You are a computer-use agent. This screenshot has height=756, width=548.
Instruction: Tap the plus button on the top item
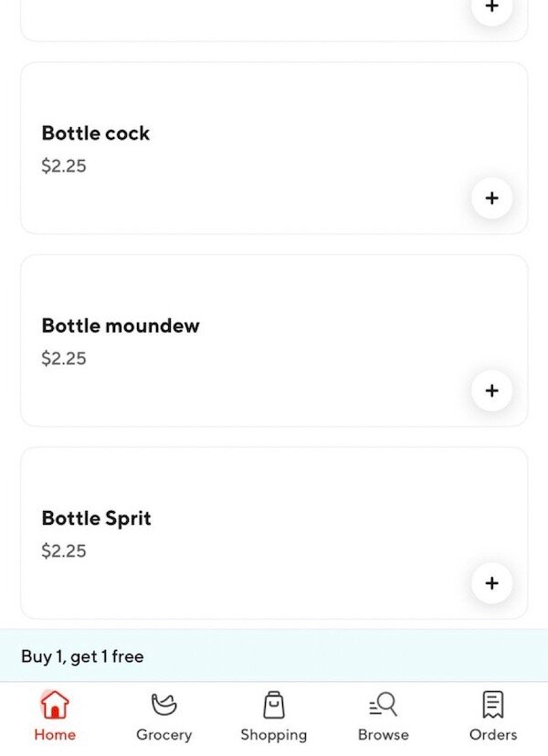coord(491,7)
